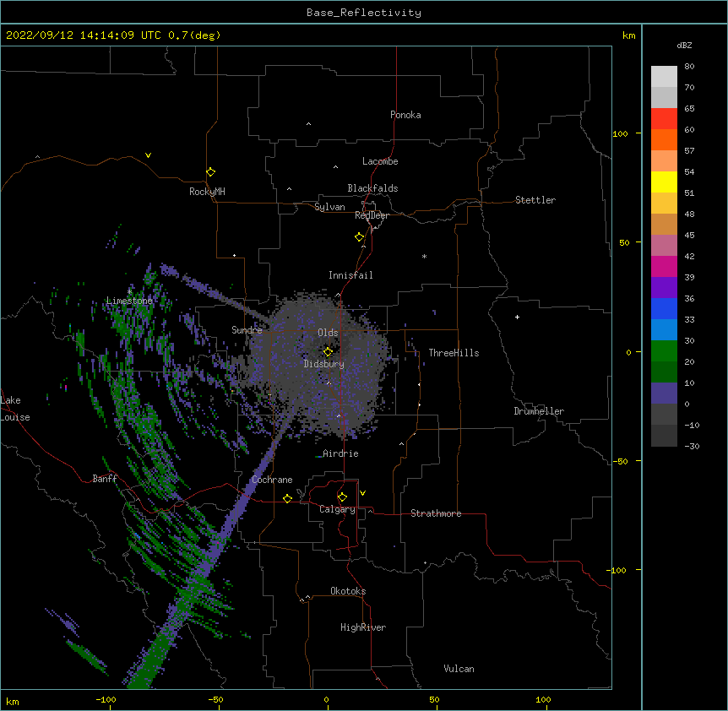Click the dBZ legend heading
Image resolution: width=728 pixels, height=711 pixels.
click(x=684, y=45)
